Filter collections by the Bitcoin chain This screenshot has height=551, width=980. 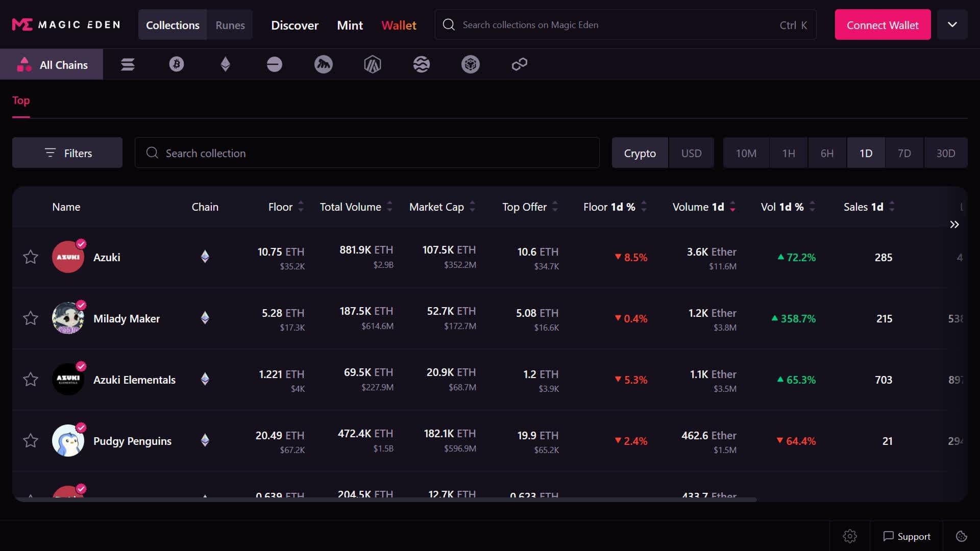click(x=176, y=64)
